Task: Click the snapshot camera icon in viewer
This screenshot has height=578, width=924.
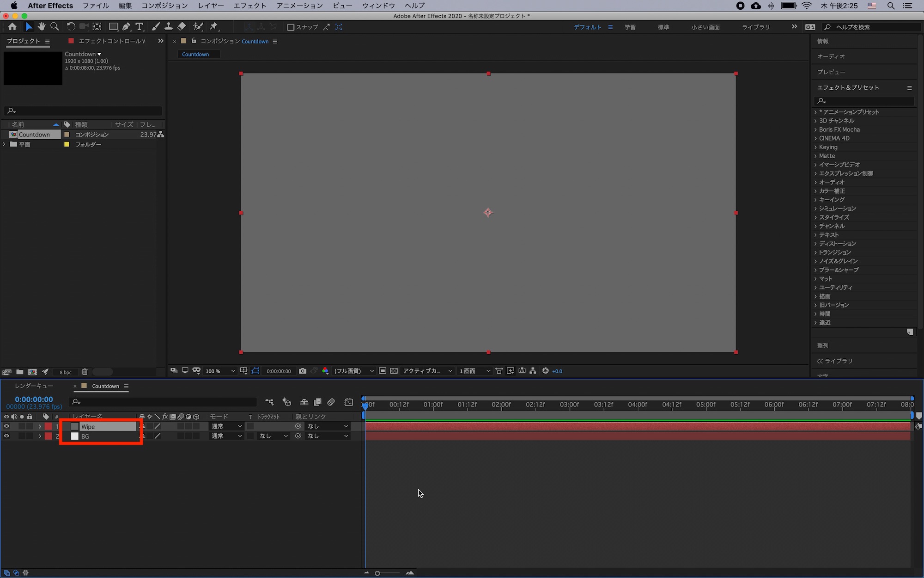Action: tap(303, 371)
